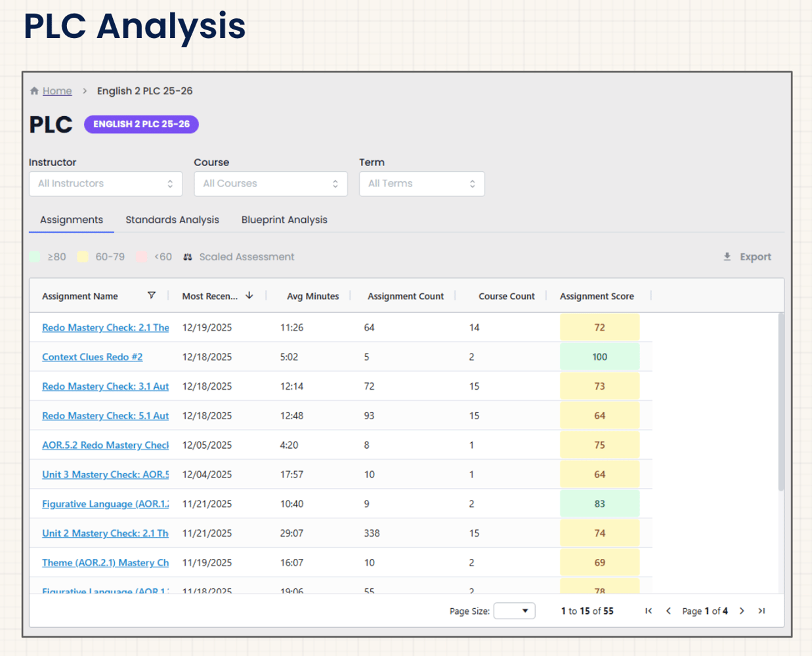Sort by Assignment Score column header
Image resolution: width=812 pixels, height=656 pixels.
click(x=597, y=297)
